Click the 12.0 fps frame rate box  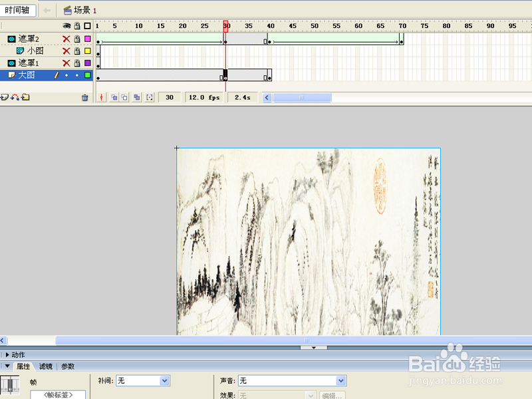(204, 98)
